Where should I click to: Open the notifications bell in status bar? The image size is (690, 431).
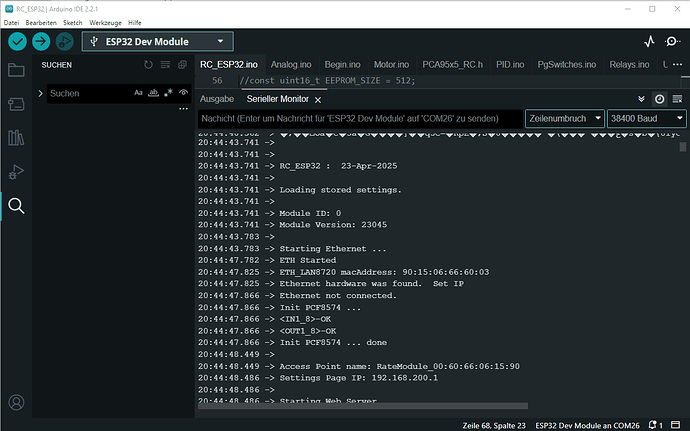[x=655, y=425]
